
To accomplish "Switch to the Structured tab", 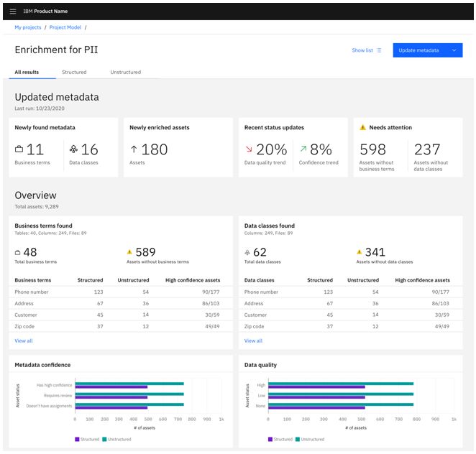I will 74,72.
